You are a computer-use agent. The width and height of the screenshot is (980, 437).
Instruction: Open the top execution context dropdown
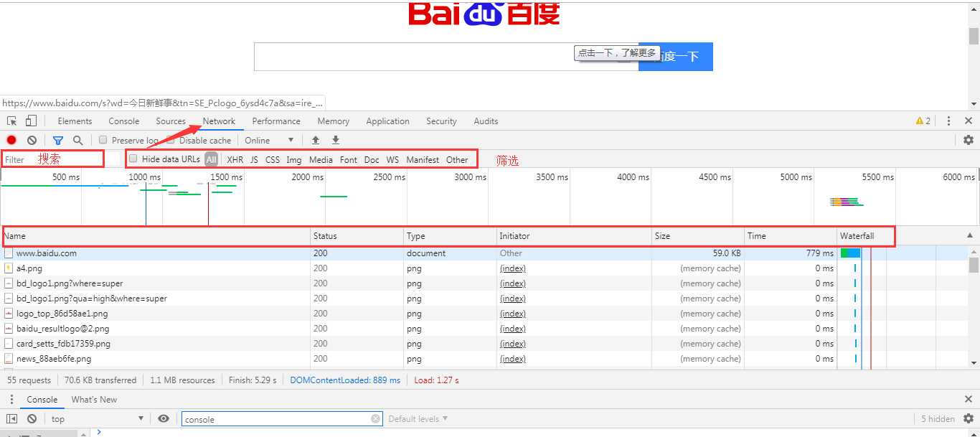point(98,419)
